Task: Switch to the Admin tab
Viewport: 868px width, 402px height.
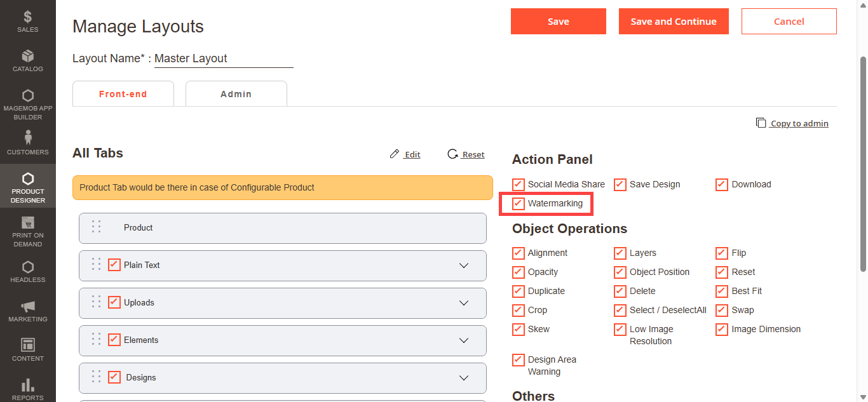Action: [x=236, y=94]
